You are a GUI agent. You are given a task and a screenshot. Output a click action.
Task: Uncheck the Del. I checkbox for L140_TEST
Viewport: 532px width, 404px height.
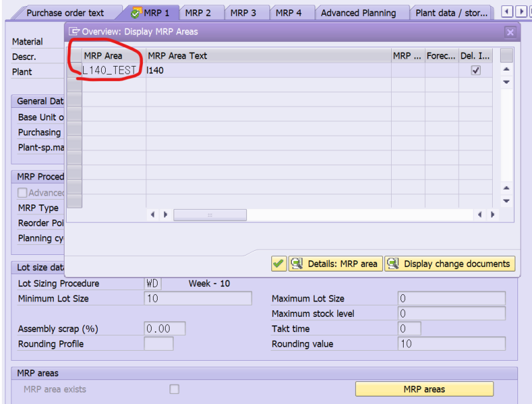click(475, 69)
